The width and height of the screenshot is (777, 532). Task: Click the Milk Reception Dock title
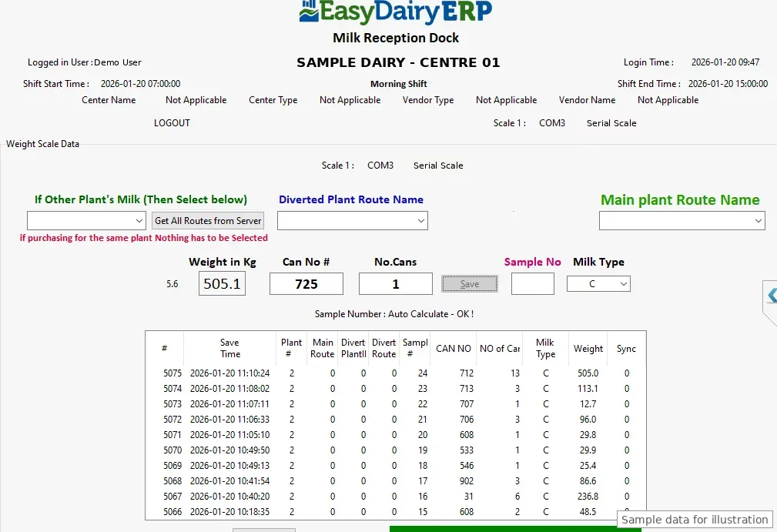pyautogui.click(x=396, y=38)
